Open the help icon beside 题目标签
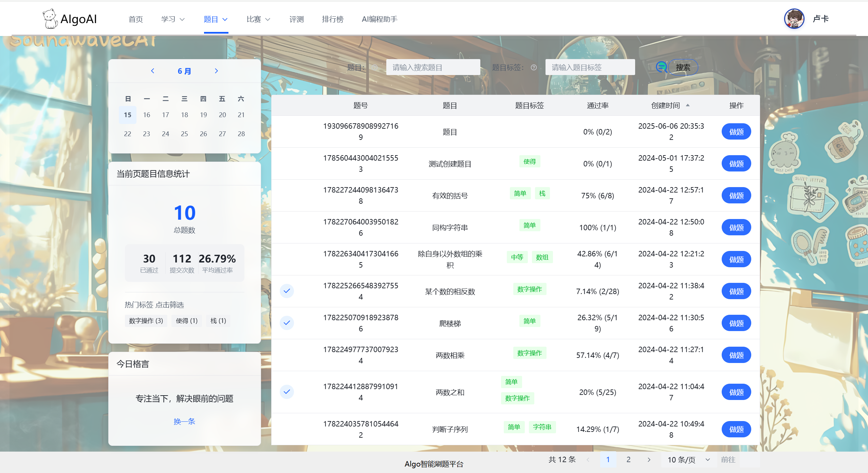This screenshot has width=868, height=473. click(x=533, y=67)
